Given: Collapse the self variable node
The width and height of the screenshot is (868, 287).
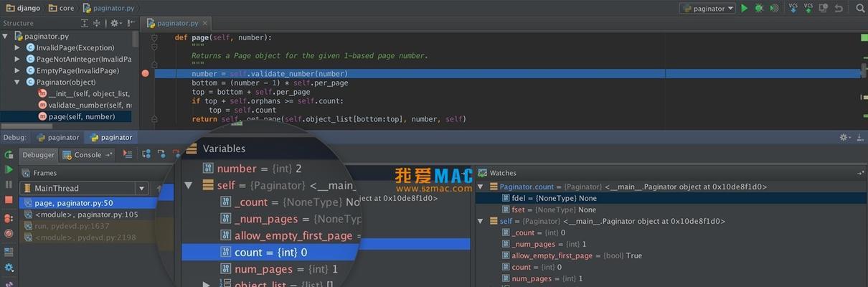Looking at the screenshot, I should [x=189, y=185].
